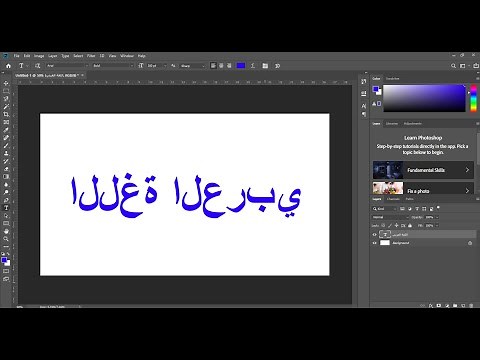The image size is (480, 360).
Task: Select the Gradient tool
Action: click(6, 177)
